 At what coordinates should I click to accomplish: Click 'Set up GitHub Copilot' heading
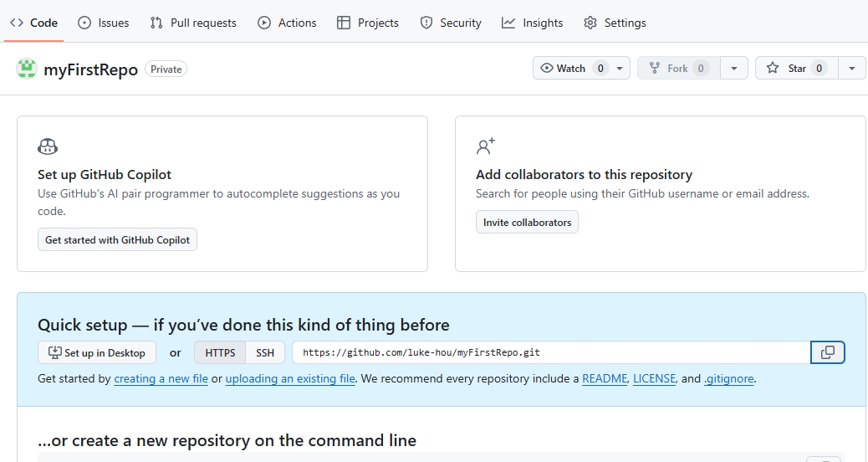point(105,174)
